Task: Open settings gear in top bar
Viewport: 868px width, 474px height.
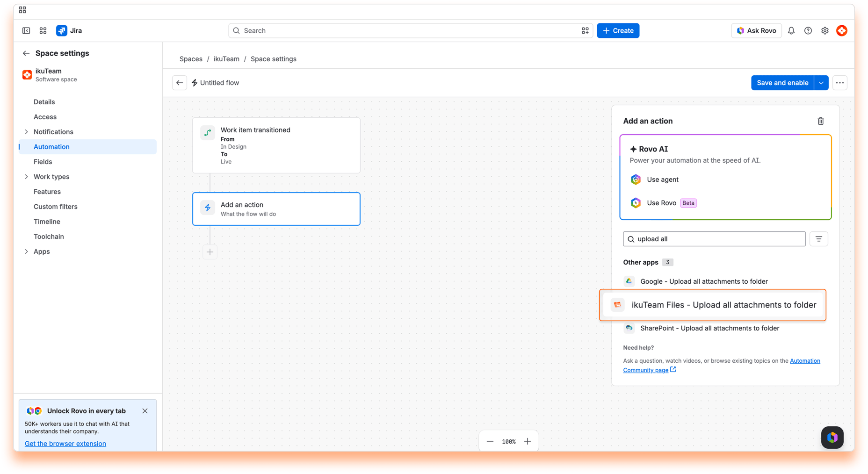Action: coord(825,30)
